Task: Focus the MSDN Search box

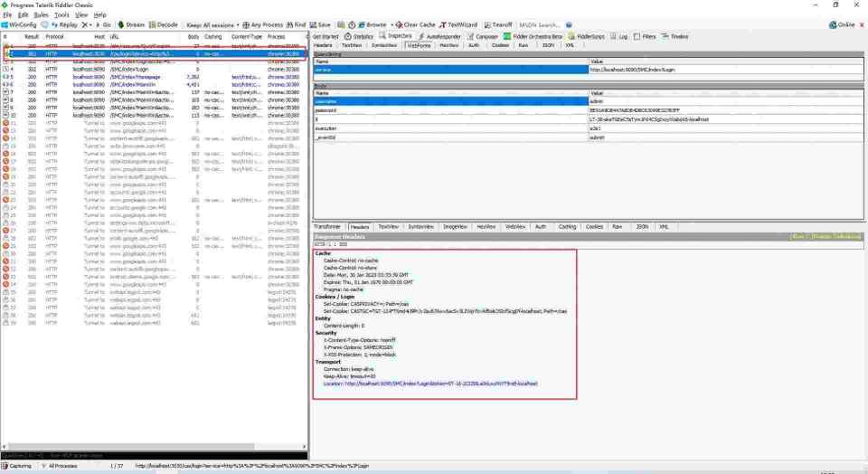Action: 541,25
